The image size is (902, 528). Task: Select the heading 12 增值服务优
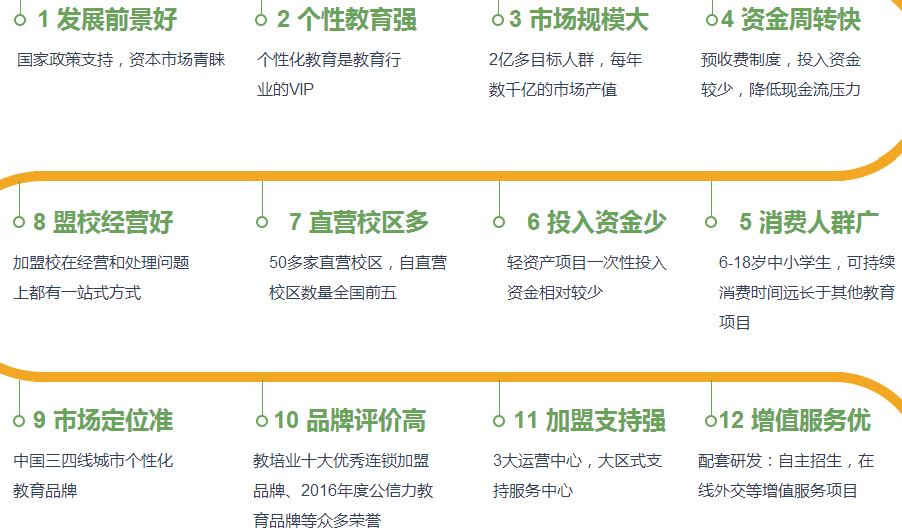point(795,420)
